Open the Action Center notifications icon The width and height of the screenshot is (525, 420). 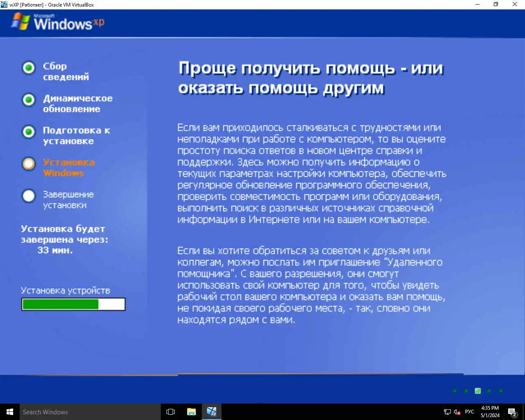pos(512,412)
